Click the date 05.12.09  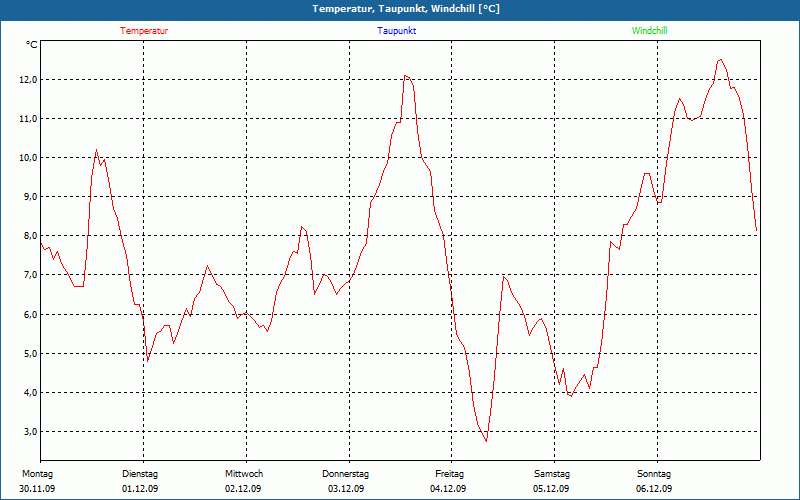551,489
